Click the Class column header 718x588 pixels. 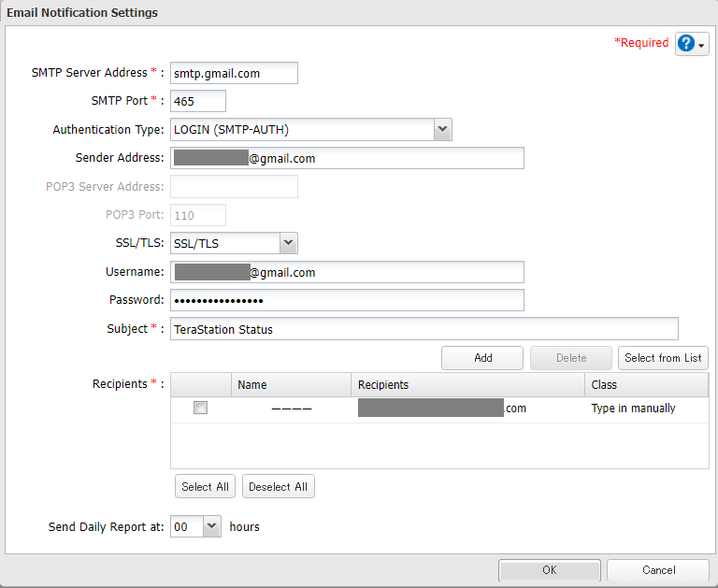(x=646, y=384)
